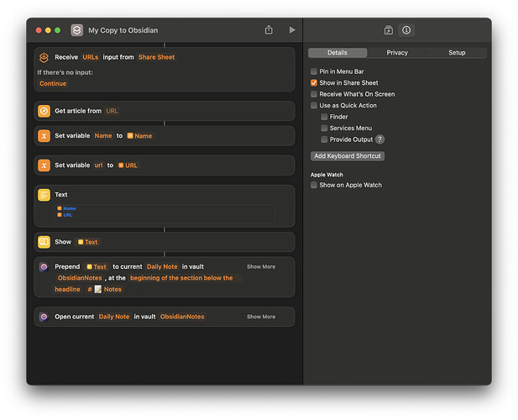The height and width of the screenshot is (420, 518).
Task: Click the Shortcut Details info icon
Action: [406, 30]
